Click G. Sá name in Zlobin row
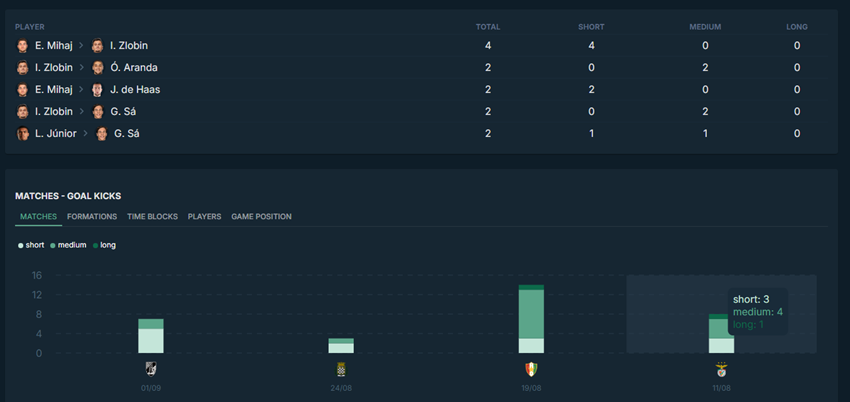Image resolution: width=850 pixels, height=402 pixels. point(123,112)
